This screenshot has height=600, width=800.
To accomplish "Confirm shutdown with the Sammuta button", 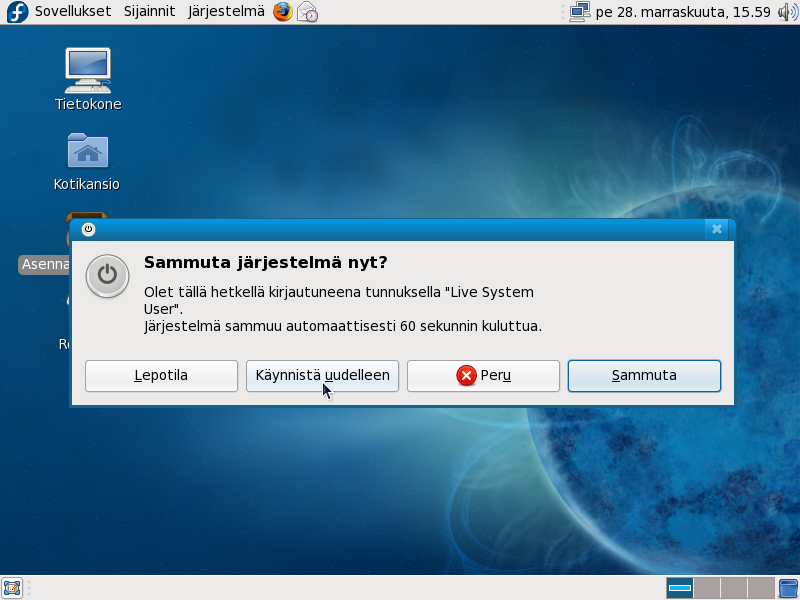I will pos(644,376).
